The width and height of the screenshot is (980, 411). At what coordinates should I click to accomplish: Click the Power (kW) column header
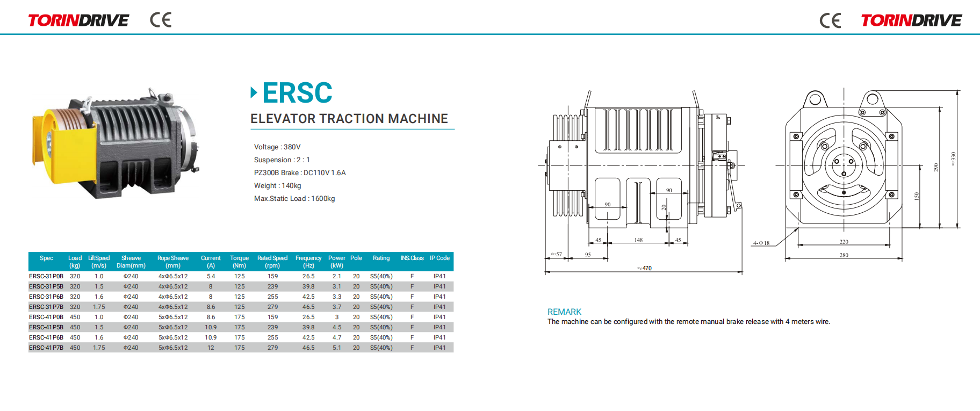(x=337, y=262)
